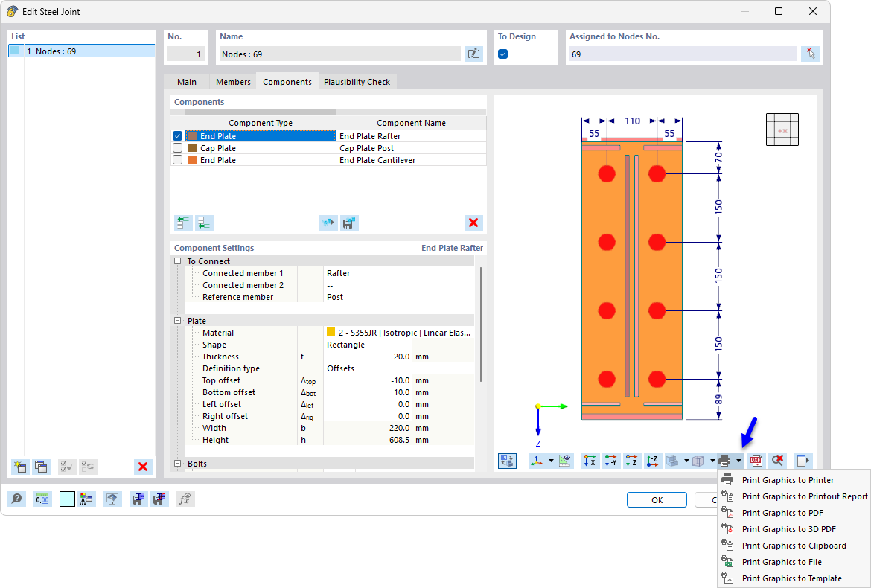Click the monitor display settings icon
871x588 pixels.
112,499
